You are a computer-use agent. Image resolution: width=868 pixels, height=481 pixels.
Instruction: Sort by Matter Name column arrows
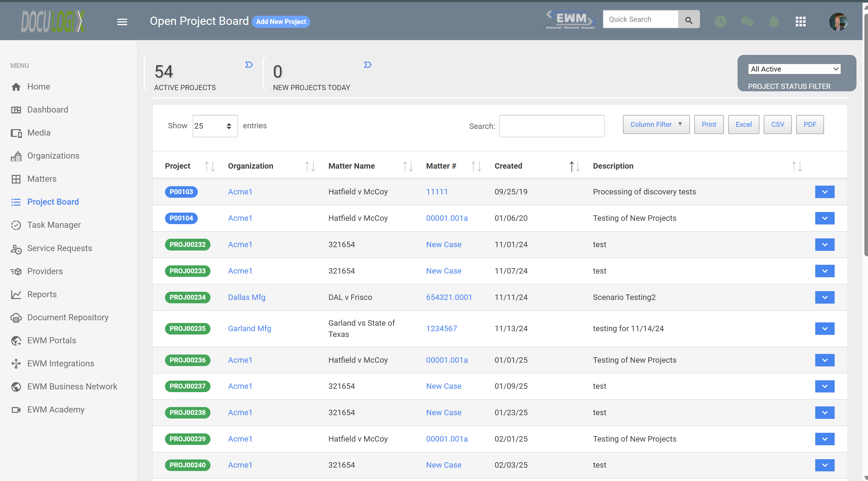click(x=408, y=166)
